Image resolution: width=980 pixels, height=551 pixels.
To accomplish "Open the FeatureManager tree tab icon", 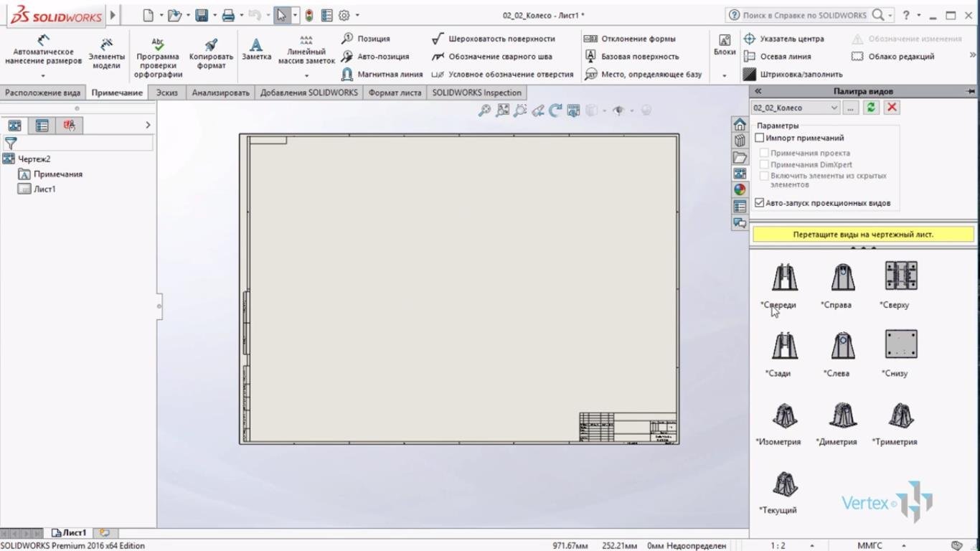I will click(14, 126).
